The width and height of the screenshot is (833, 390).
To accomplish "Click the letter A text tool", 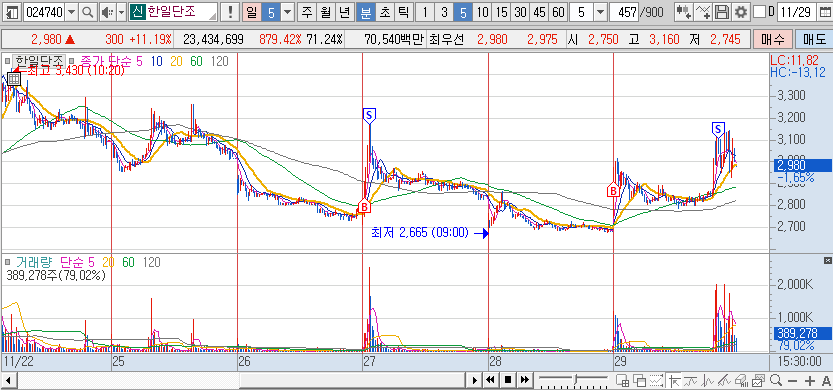I will [x=826, y=380].
